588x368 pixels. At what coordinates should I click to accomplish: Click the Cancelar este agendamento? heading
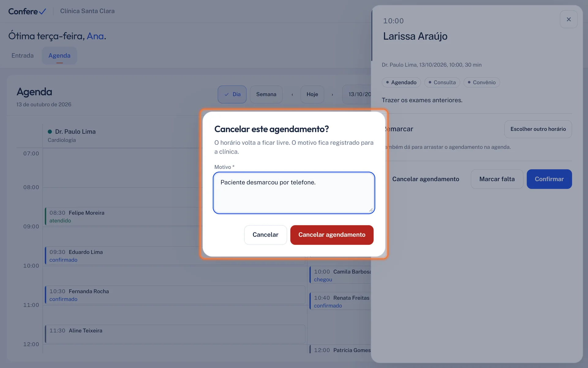point(271,129)
